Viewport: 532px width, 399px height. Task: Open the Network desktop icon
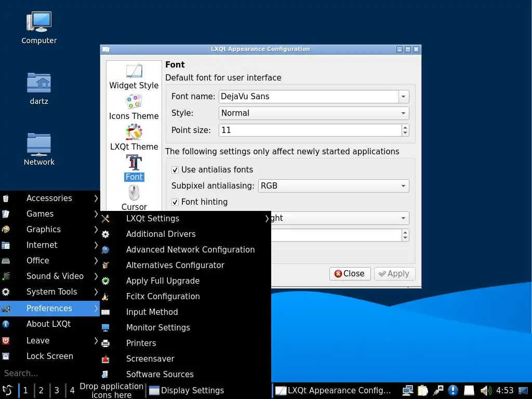pos(39,144)
